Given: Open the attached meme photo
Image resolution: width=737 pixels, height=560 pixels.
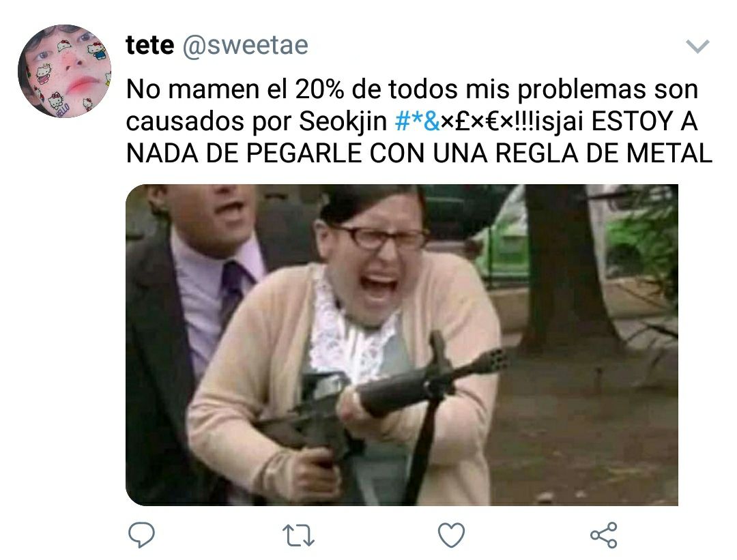Looking at the screenshot, I should coord(402,345).
